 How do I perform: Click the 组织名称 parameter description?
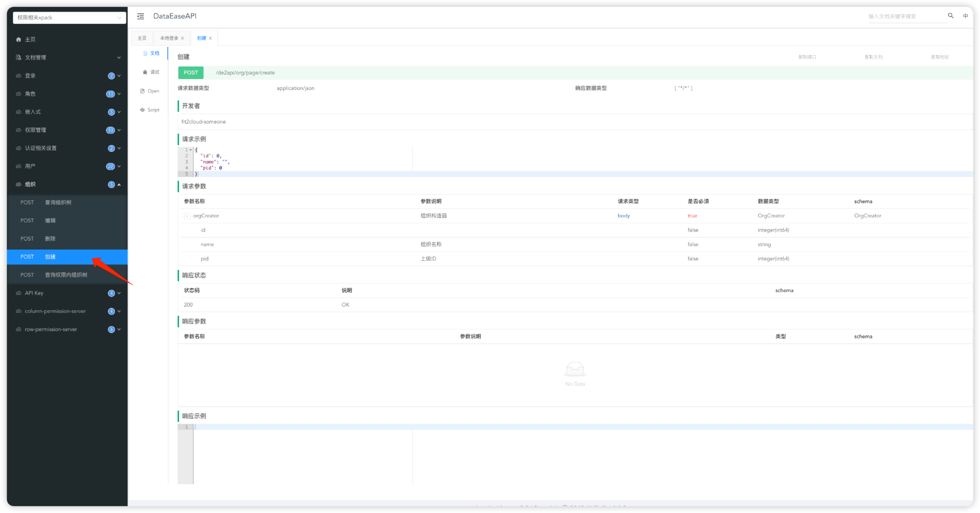point(431,244)
